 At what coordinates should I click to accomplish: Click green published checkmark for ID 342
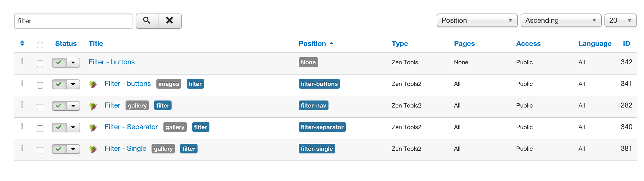[x=59, y=63]
